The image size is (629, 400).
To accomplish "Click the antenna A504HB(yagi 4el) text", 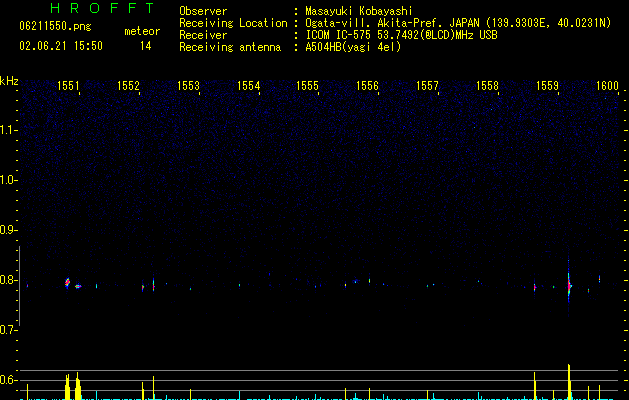I will coord(353,47).
